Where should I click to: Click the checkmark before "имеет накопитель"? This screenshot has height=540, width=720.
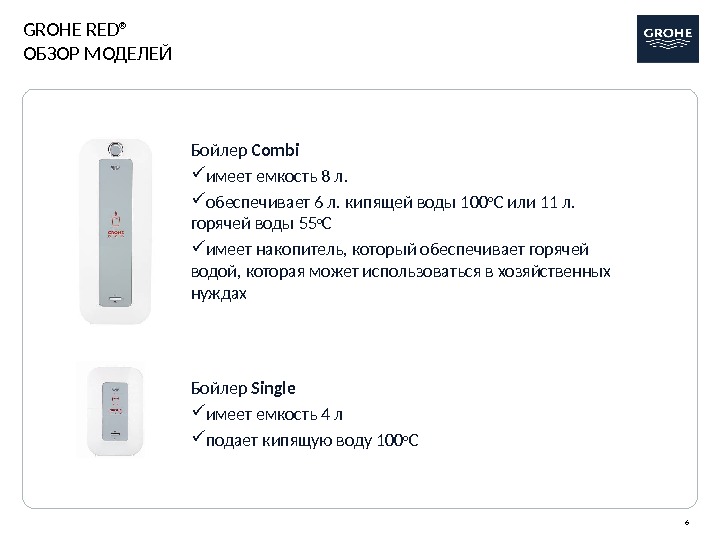click(196, 249)
